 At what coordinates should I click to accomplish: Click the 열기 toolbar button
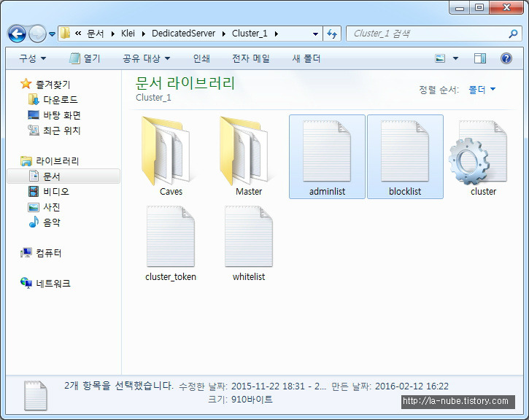click(85, 58)
